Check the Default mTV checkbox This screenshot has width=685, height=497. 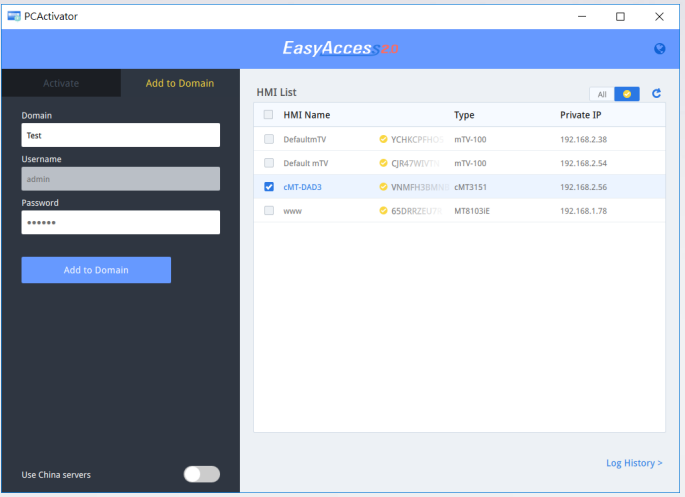[x=269, y=163]
